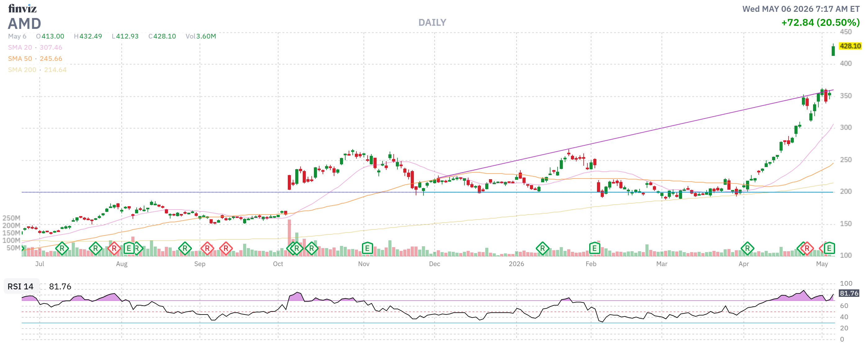Viewport: 868px width, 349px height.
Task: Click the open price O413.00
Action: (50, 36)
